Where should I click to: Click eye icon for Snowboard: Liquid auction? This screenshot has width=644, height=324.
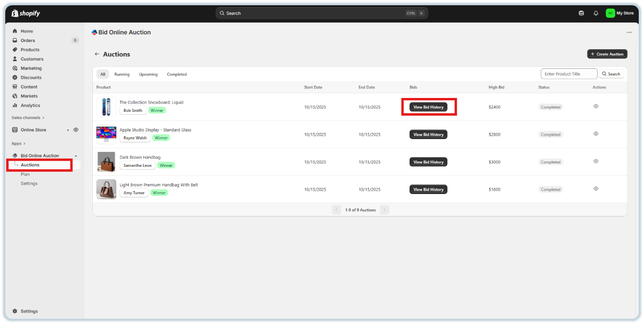point(596,107)
